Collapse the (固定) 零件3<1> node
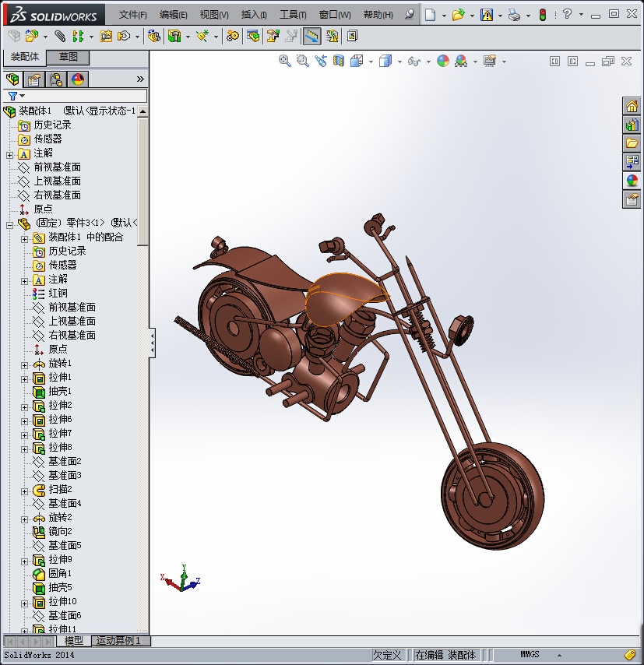This screenshot has height=665, width=644. click(x=10, y=225)
